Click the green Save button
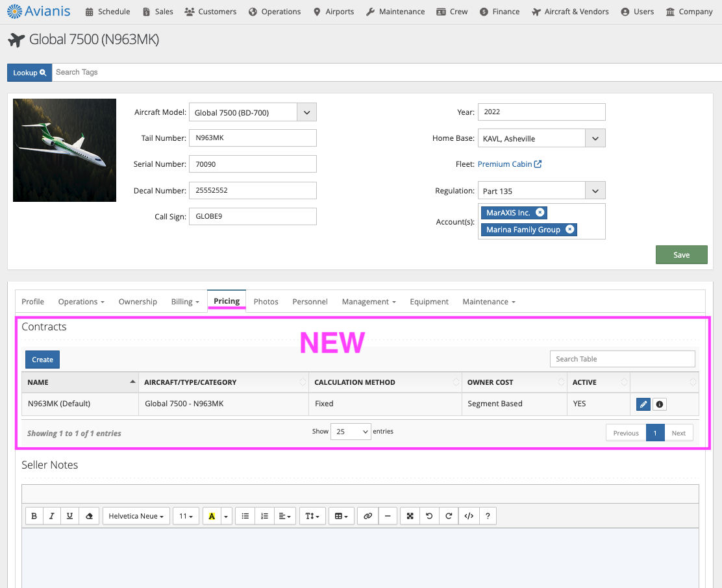Image resolution: width=722 pixels, height=588 pixels. (x=682, y=255)
